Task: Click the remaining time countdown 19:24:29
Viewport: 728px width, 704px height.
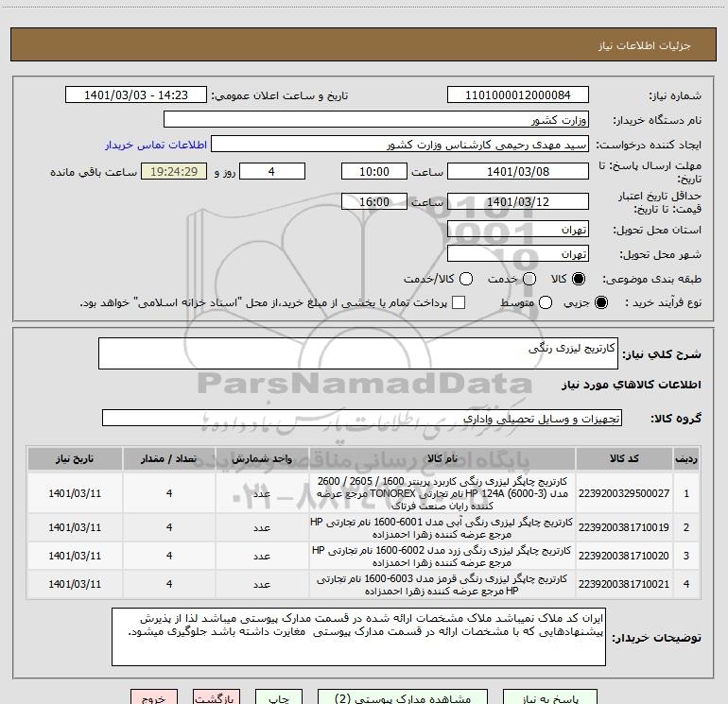Action: 174,171
